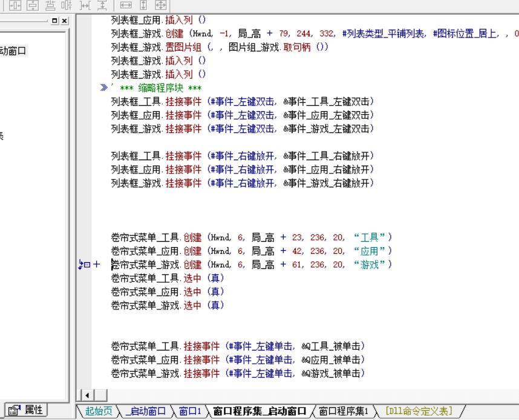Click the equal vertical spacing icon
519x420 pixels.
(102, 5)
